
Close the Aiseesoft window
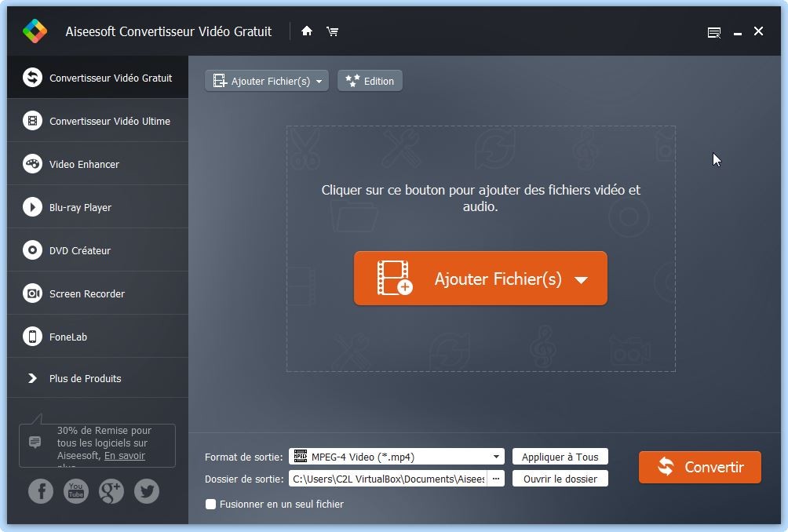tap(758, 31)
